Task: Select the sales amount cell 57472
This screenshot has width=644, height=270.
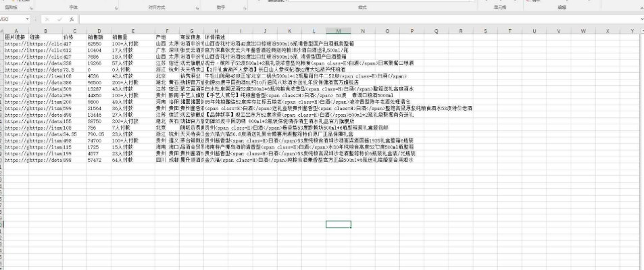Action: click(x=99, y=160)
